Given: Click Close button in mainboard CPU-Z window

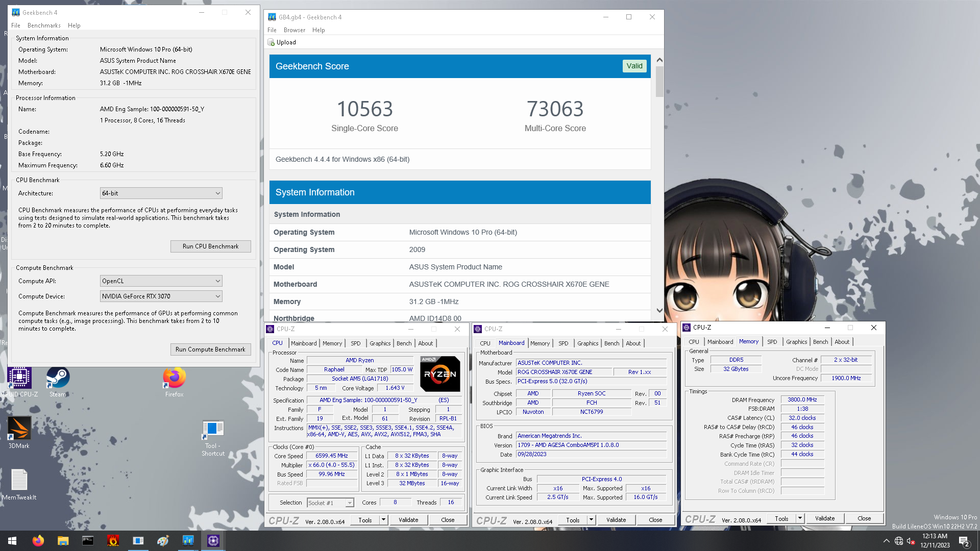Looking at the screenshot, I should coord(655,520).
